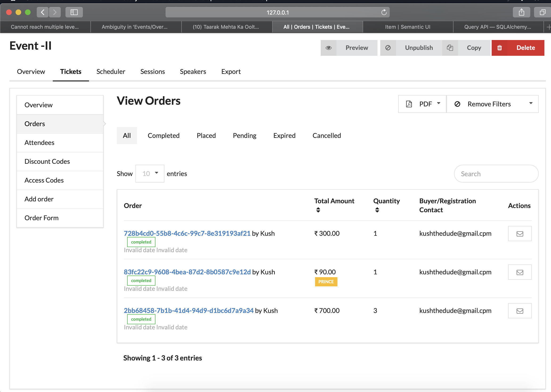Switch to the Completed orders filter tab
This screenshot has height=392, width=551.
tap(164, 136)
